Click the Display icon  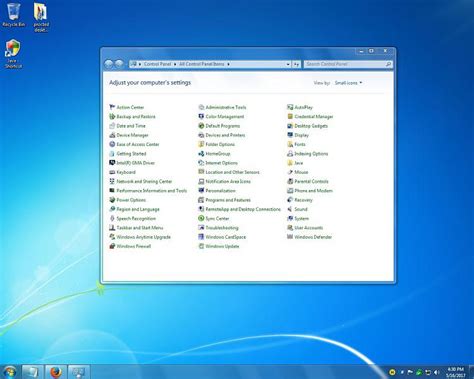pyautogui.click(x=290, y=135)
